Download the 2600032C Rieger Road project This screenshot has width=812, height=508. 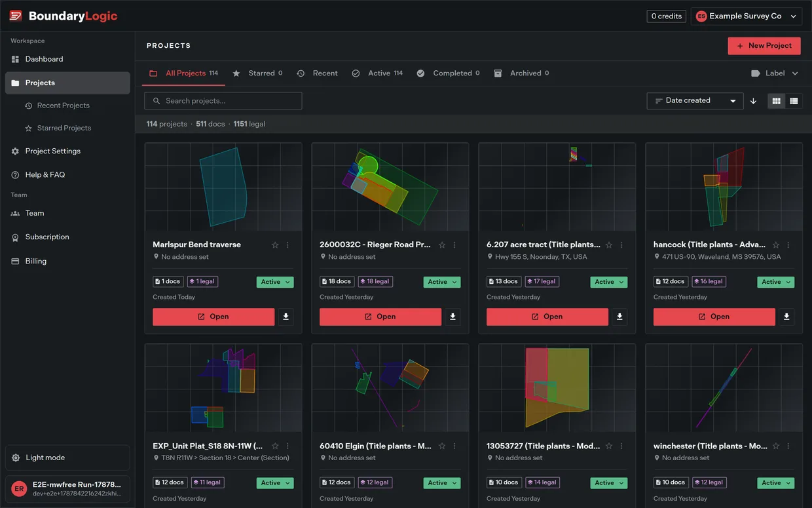click(453, 317)
